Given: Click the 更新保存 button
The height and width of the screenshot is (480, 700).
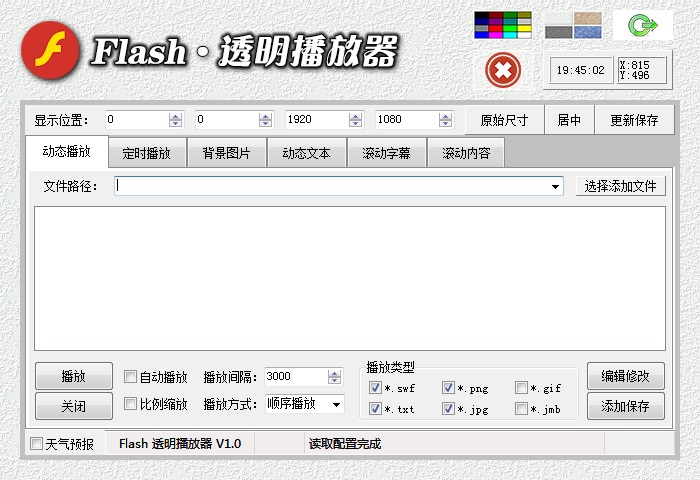Looking at the screenshot, I should (634, 120).
